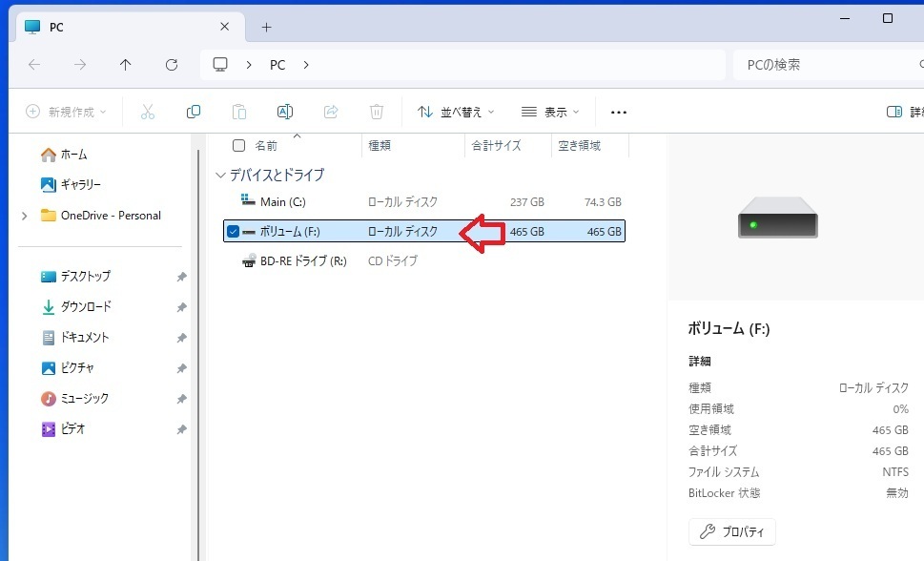Open ダウンロード in quick access

coord(76,307)
